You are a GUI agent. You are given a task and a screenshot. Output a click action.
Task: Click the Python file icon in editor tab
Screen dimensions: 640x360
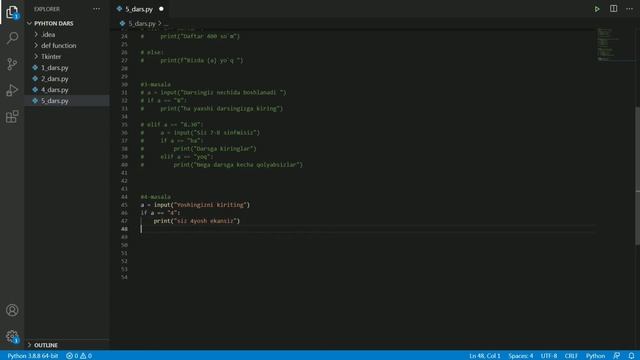[x=119, y=9]
